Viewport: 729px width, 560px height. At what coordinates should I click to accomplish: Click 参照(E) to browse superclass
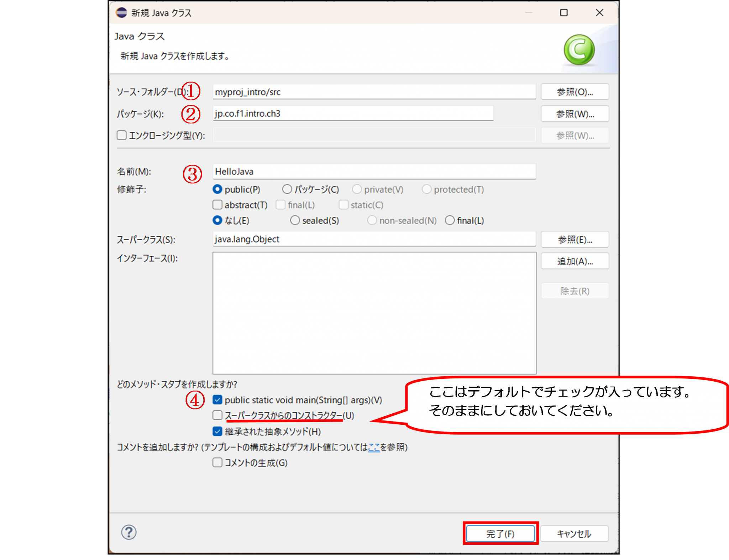click(575, 240)
